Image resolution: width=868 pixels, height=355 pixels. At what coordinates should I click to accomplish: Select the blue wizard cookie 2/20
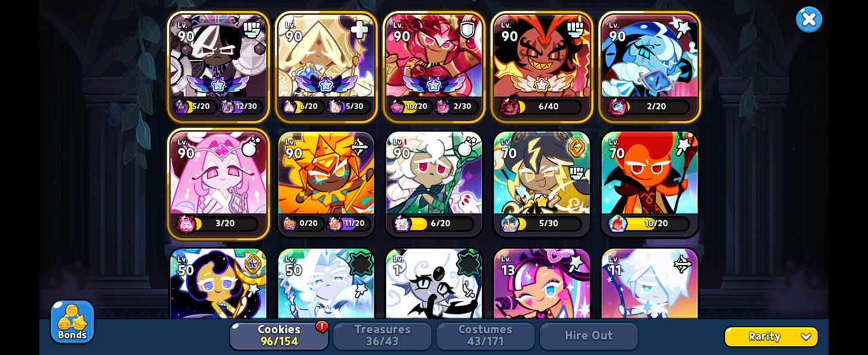click(x=650, y=66)
